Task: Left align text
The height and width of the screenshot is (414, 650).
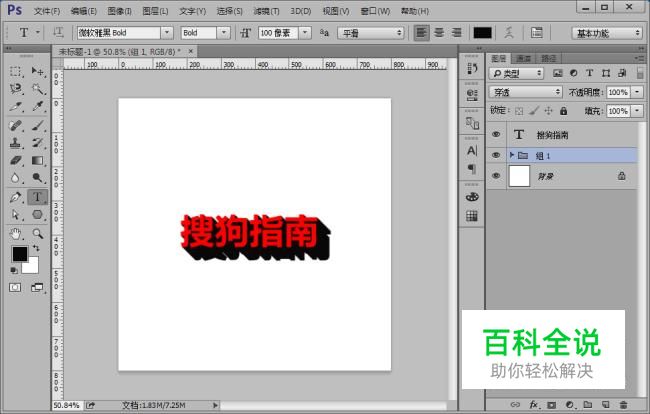Action: [422, 32]
